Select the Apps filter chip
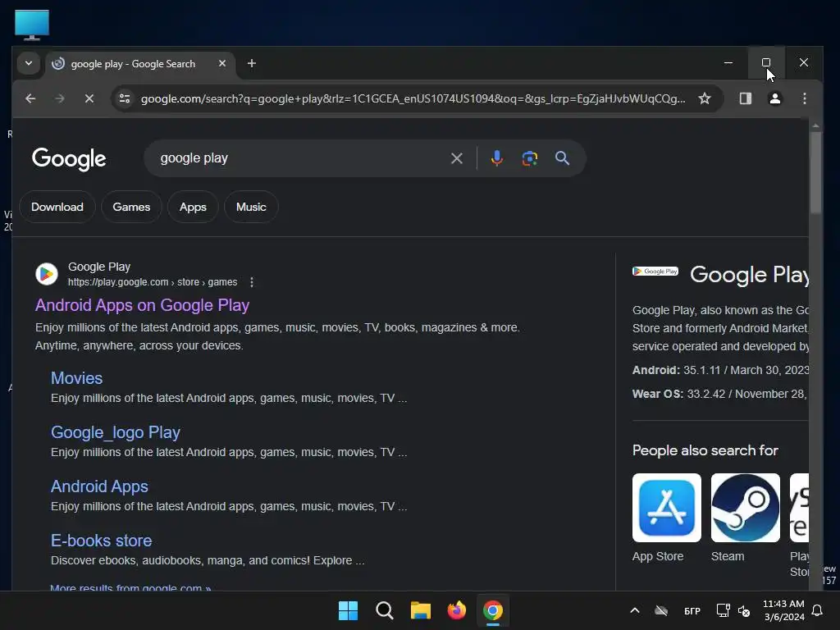The width and height of the screenshot is (840, 630). pyautogui.click(x=193, y=207)
